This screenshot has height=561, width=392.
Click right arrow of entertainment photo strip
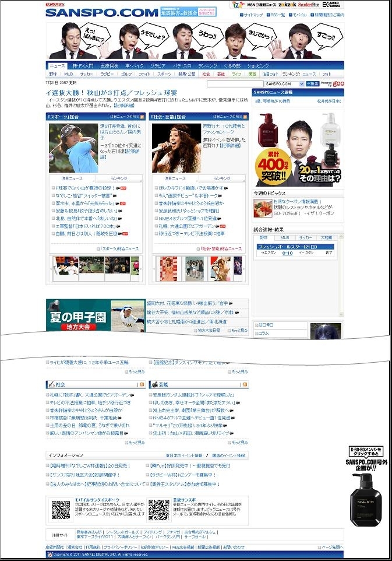[x=244, y=269]
